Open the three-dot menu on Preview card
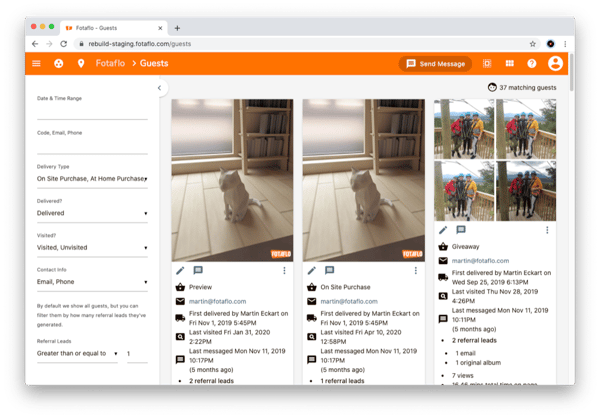The image size is (600, 418). (x=284, y=271)
